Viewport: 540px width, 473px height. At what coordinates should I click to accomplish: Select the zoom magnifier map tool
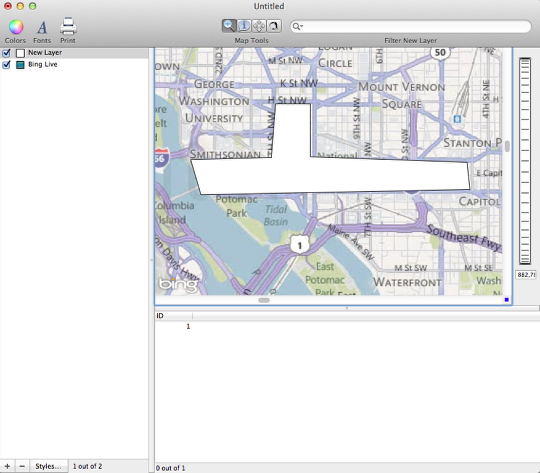tap(229, 26)
